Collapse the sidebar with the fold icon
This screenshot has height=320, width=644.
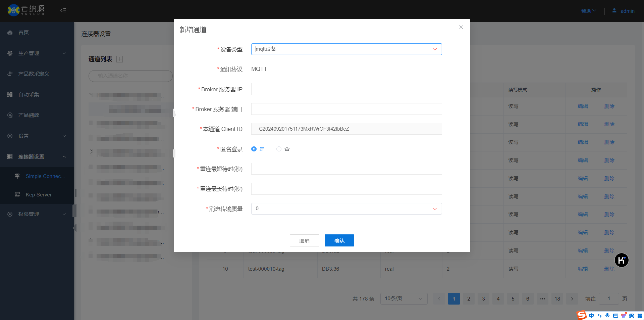tap(63, 10)
